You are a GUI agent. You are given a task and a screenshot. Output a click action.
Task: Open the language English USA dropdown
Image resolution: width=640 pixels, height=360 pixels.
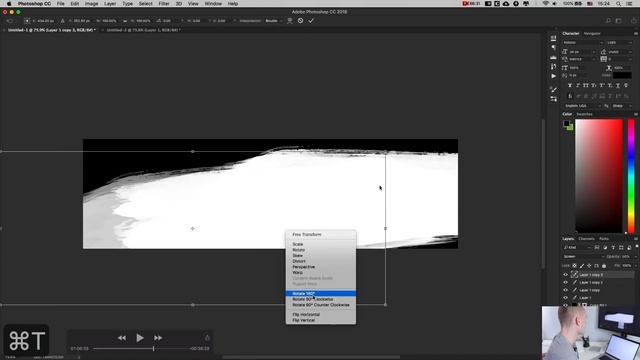[582, 106]
